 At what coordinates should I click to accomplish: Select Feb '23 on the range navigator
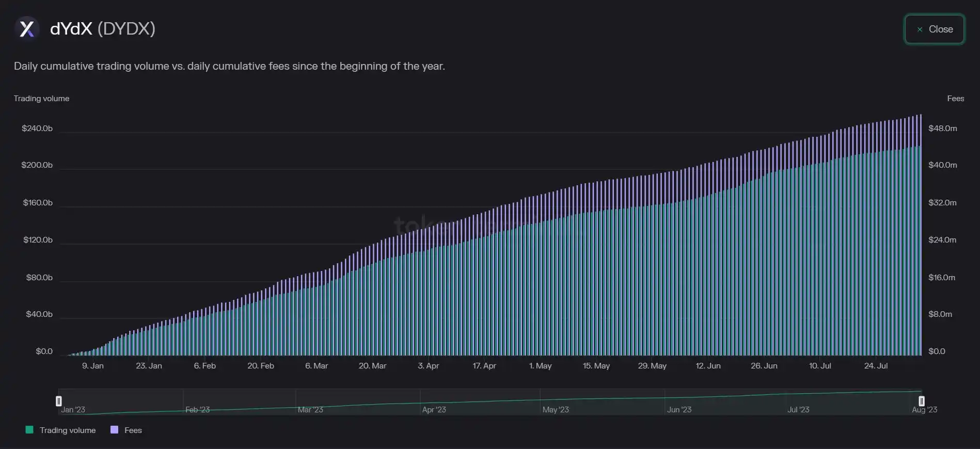(197, 410)
